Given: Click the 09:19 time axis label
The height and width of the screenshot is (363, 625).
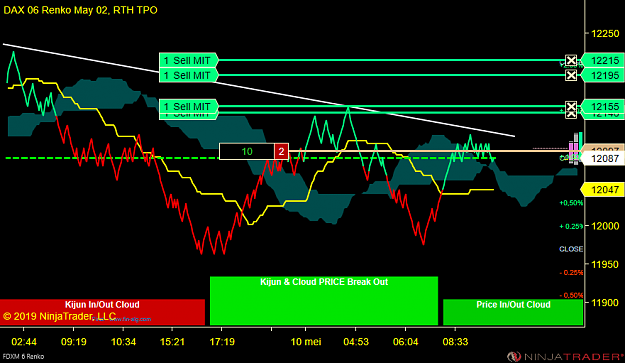Looking at the screenshot, I should (x=73, y=342).
